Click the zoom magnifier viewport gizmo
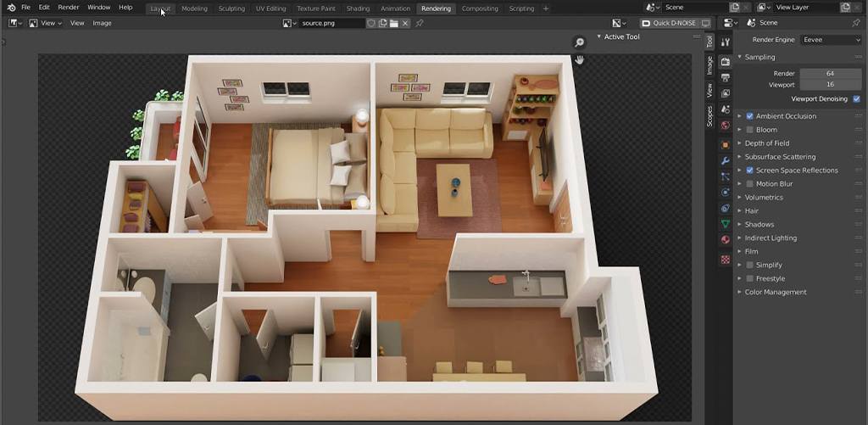The image size is (868, 425). [580, 42]
